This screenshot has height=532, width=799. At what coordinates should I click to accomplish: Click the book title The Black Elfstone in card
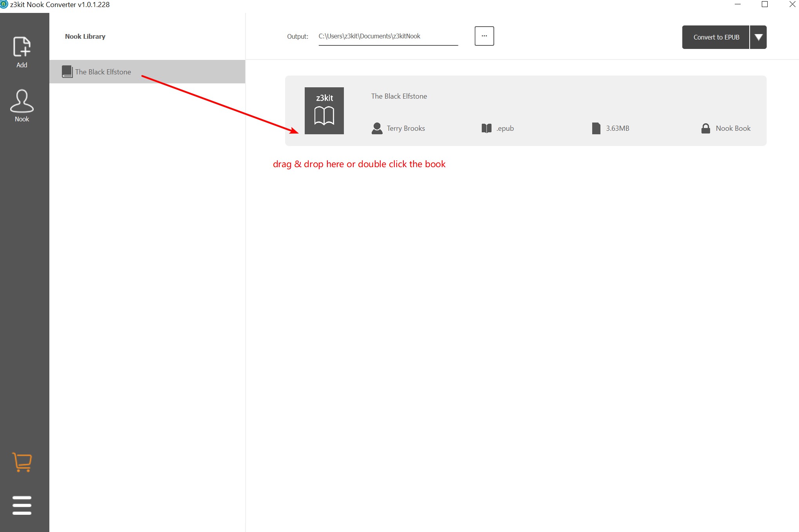pos(399,96)
